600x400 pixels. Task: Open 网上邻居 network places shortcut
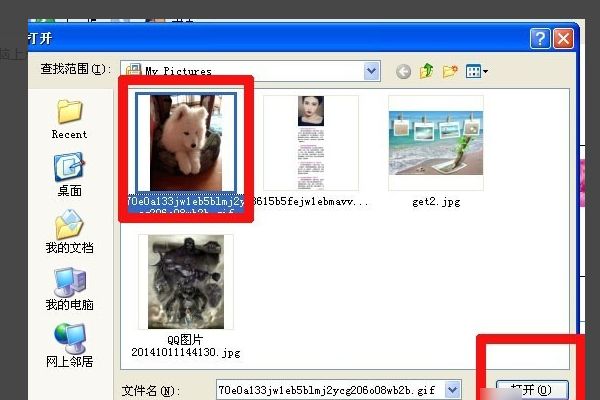pos(69,345)
